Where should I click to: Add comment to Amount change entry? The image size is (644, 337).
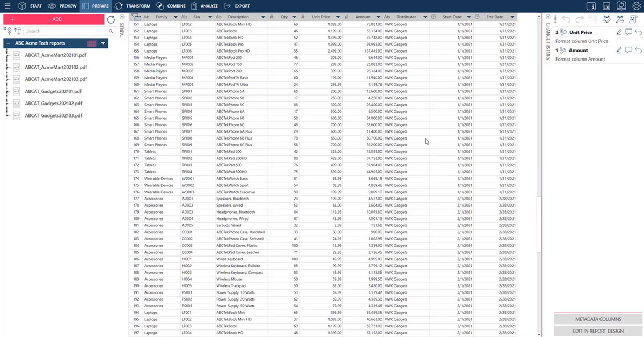628,50
